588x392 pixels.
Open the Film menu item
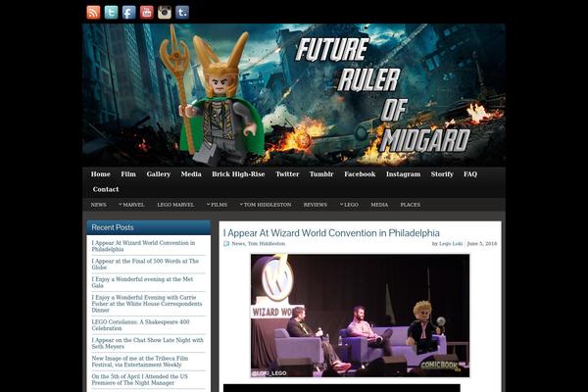[128, 174]
